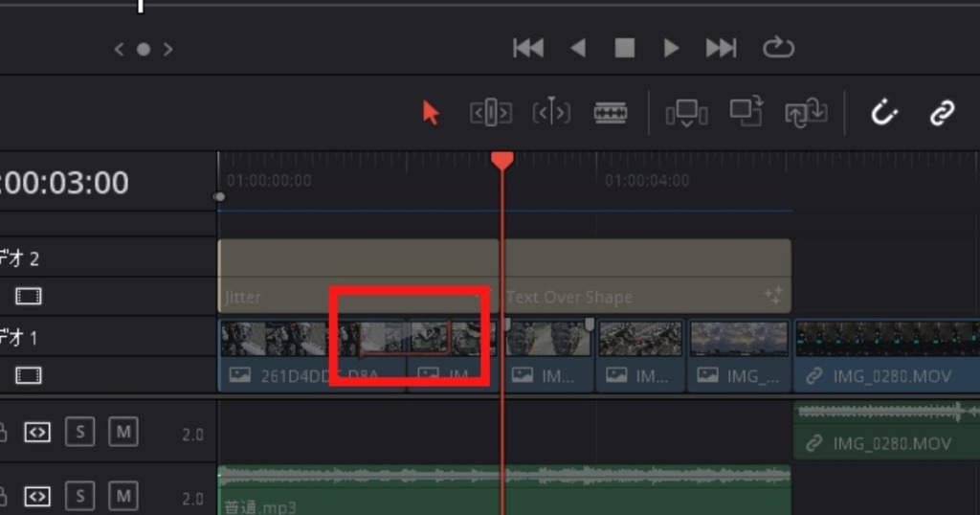Image resolution: width=980 pixels, height=515 pixels.
Task: Select the IMG_0280.MOV video clip
Action: [886, 355]
